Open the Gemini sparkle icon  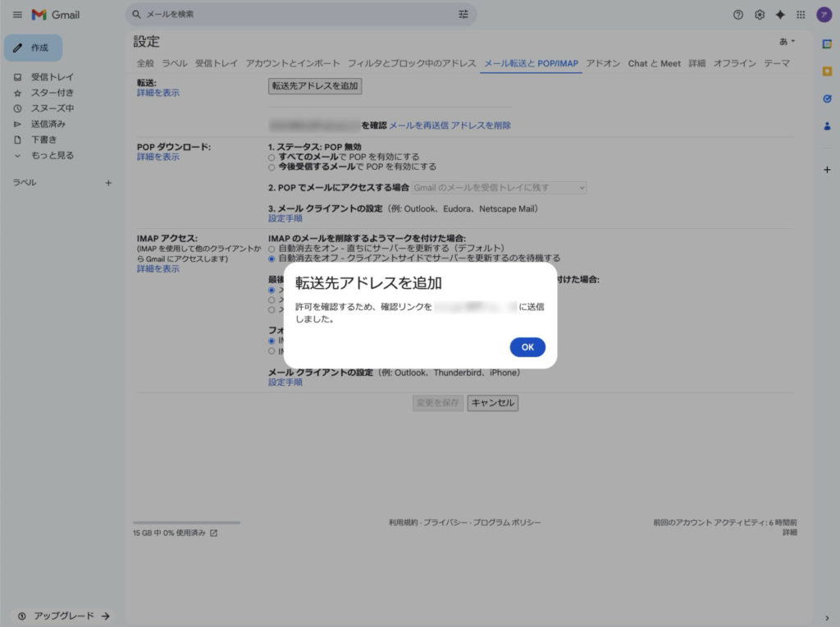[x=780, y=15]
